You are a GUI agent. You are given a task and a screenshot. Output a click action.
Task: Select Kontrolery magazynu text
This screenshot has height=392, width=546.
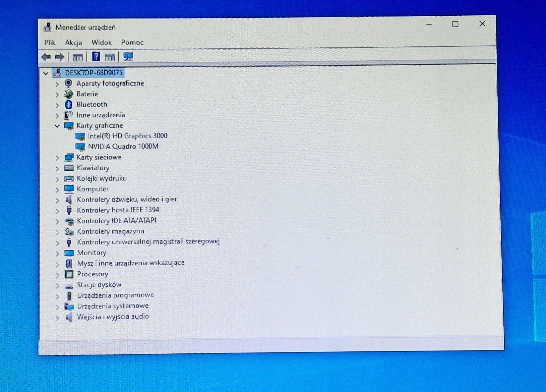coord(111,231)
